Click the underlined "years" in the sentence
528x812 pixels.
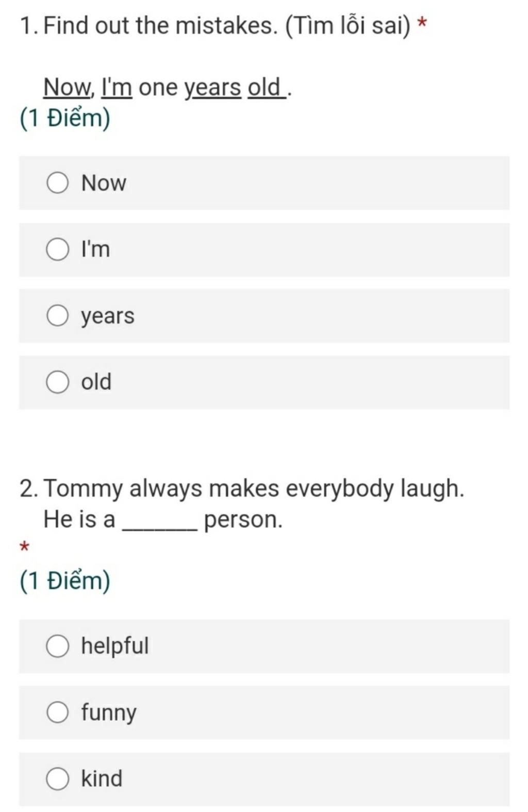coord(213,88)
